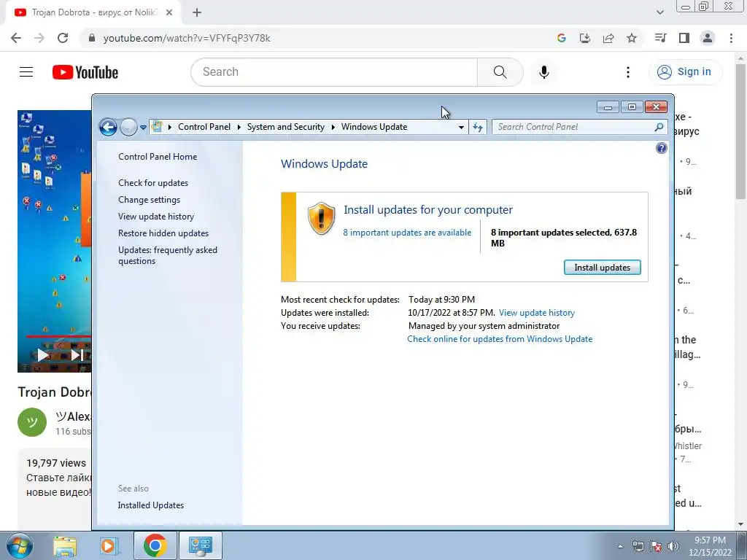
Task: Click the YouTube Sign in button
Action: tap(685, 72)
